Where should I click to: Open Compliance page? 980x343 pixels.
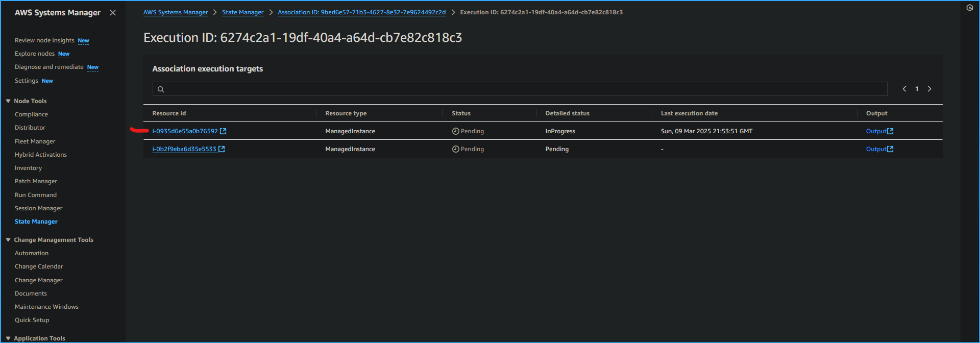[x=31, y=114]
